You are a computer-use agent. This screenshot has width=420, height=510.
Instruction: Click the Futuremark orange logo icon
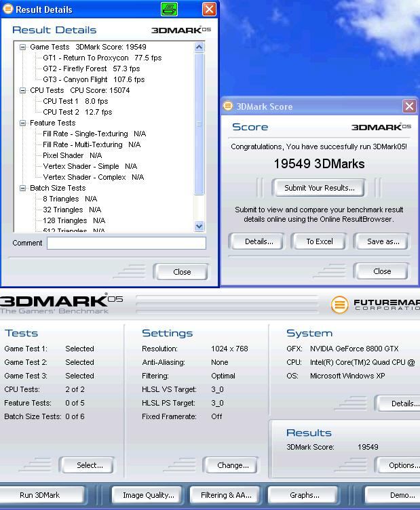click(x=339, y=305)
